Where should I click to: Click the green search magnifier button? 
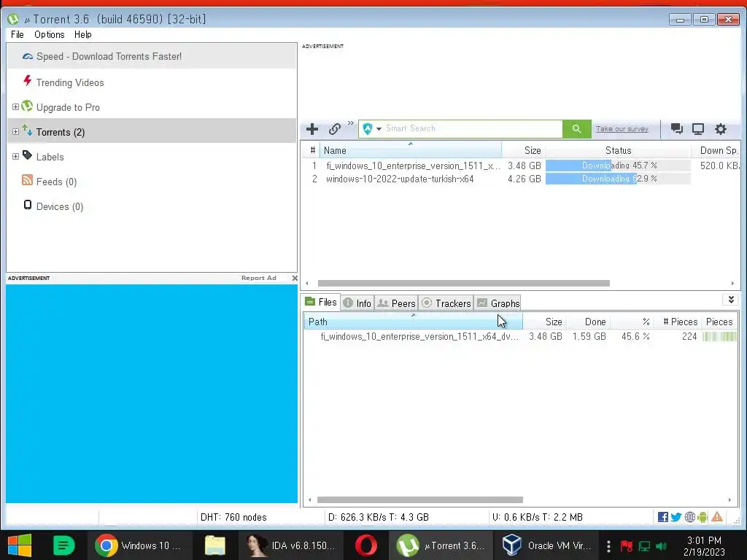click(x=576, y=128)
